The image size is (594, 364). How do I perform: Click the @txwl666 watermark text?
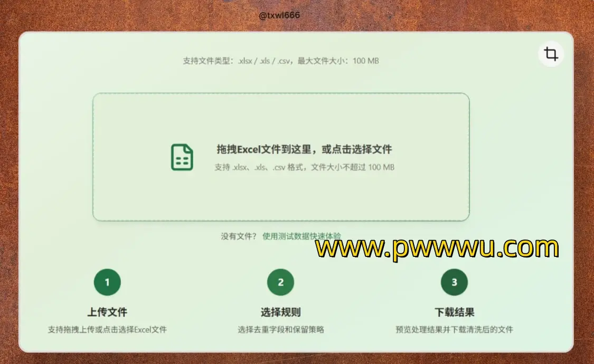click(279, 15)
